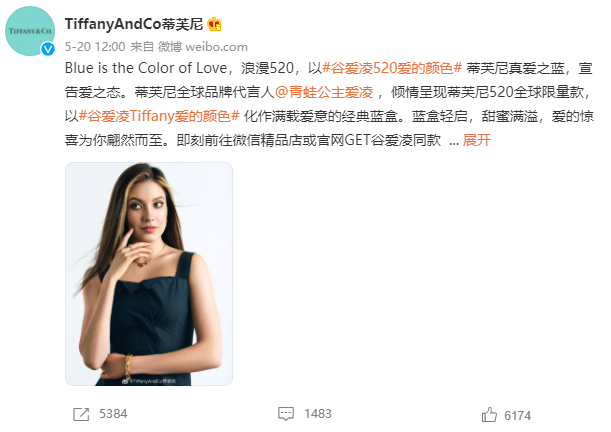Click the post text starting 'Blue is the Color'
This screenshot has height=432, width=611.
point(329,104)
